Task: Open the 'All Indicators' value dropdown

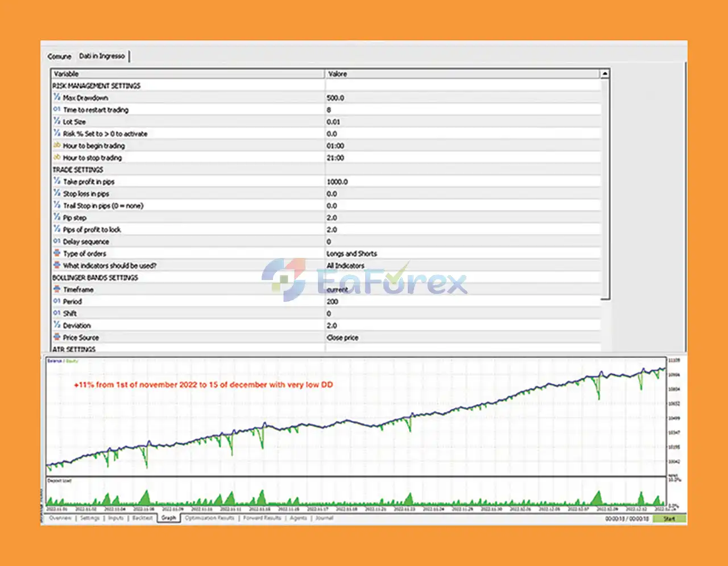Action: click(x=345, y=265)
